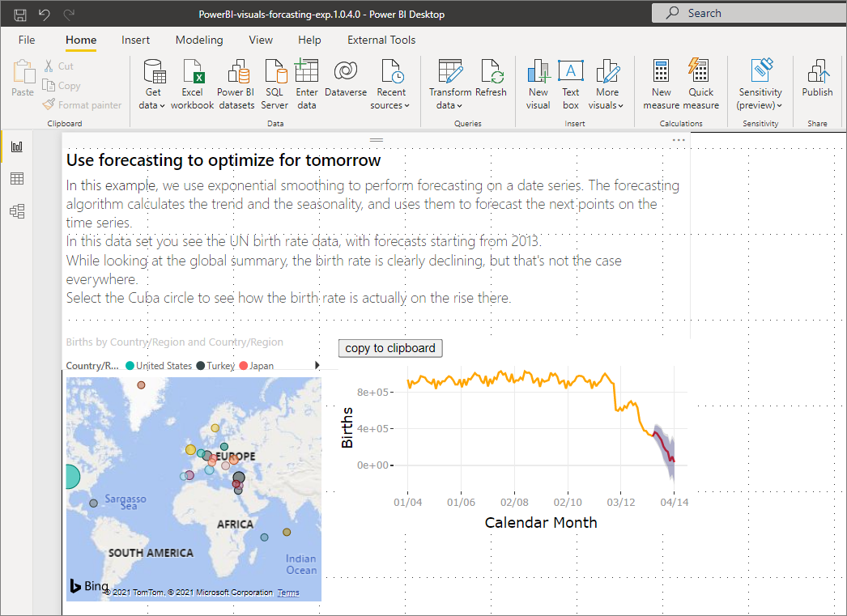
Task: Connect to Dataverse
Action: point(346,79)
